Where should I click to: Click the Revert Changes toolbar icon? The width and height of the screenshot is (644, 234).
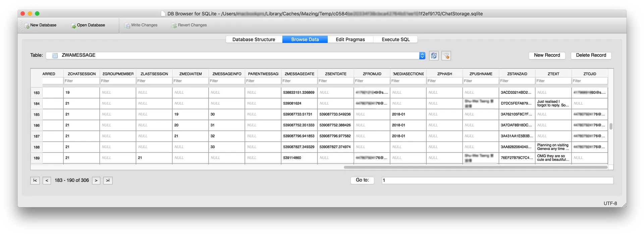pos(174,25)
